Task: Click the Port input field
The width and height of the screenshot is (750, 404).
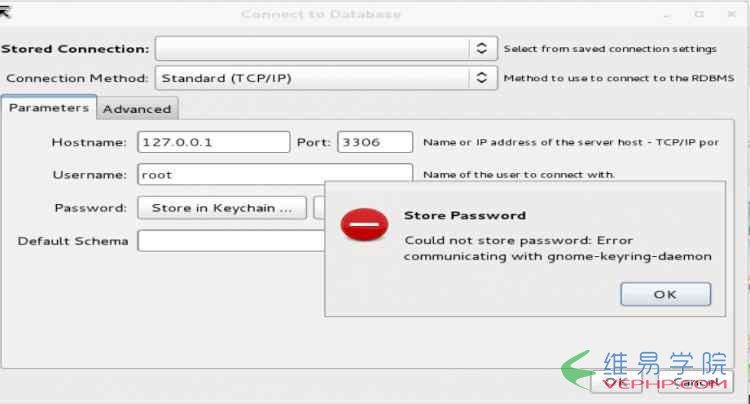Action: point(375,142)
